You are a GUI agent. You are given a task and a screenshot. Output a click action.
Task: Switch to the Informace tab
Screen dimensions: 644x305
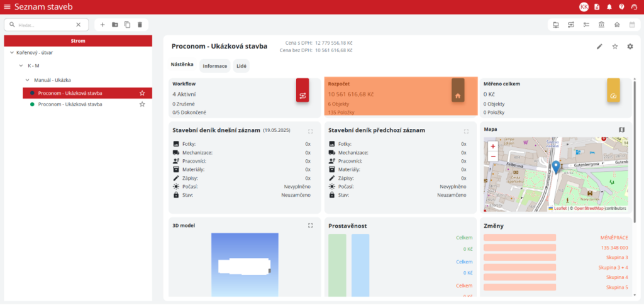(214, 66)
